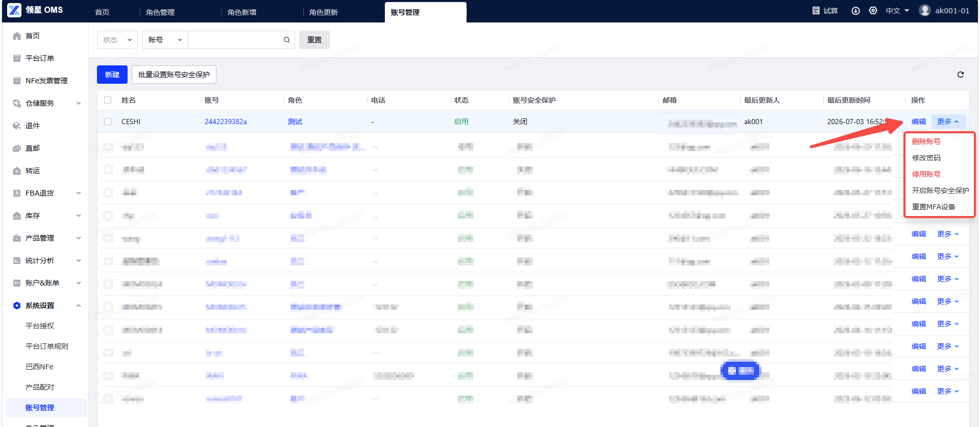Switch to the 角色更新 tab
Screen dimensions: 980x427
[x=324, y=12]
